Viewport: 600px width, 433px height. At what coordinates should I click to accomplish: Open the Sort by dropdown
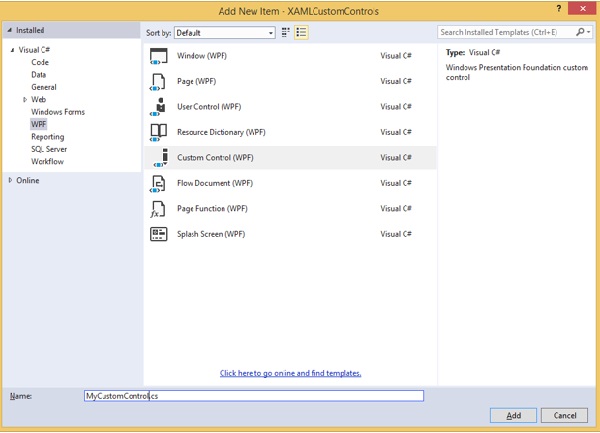(224, 33)
